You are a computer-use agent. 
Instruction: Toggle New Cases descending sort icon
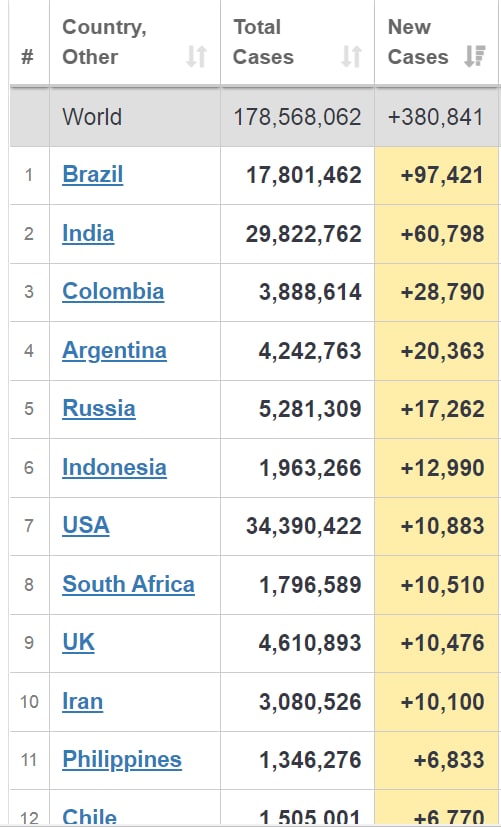(x=475, y=56)
